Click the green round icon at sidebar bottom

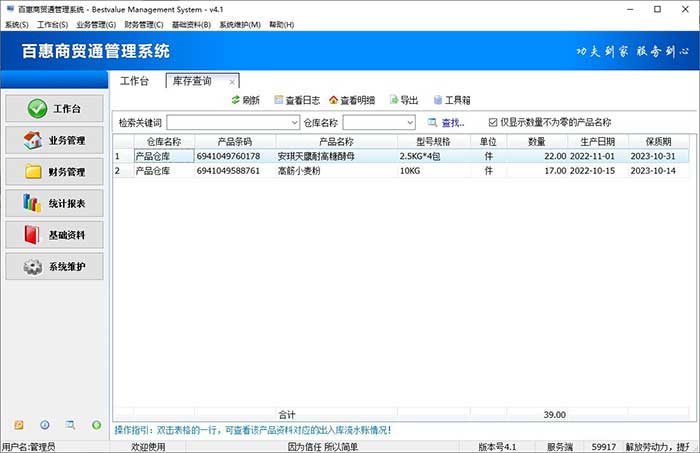pos(96,425)
